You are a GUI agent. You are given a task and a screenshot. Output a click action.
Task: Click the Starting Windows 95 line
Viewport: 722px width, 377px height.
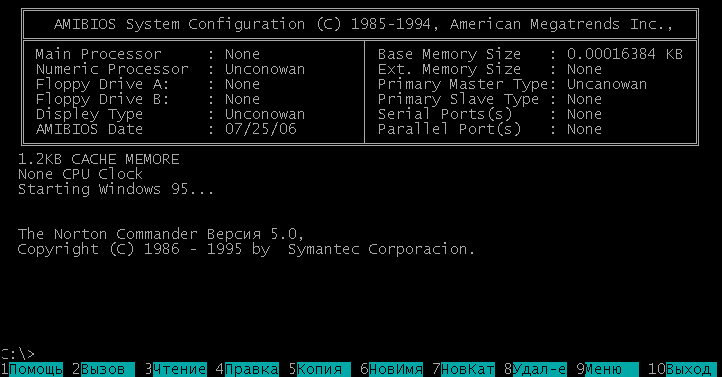116,189
